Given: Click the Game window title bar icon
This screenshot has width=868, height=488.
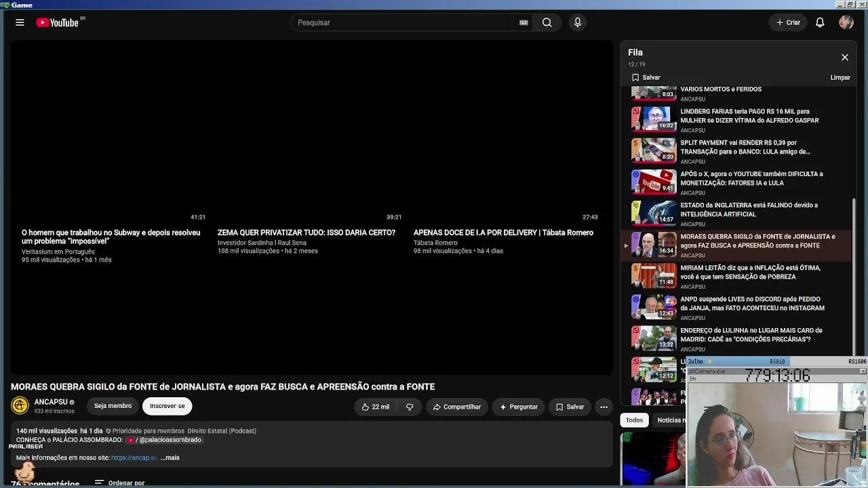Looking at the screenshot, I should tap(5, 5).
